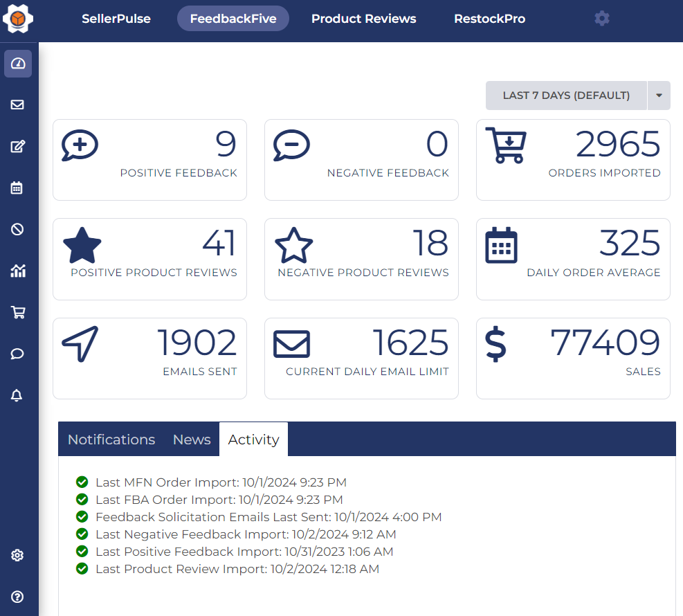
Task: Open the dashboard speedometer icon in sidebar
Action: 17,63
